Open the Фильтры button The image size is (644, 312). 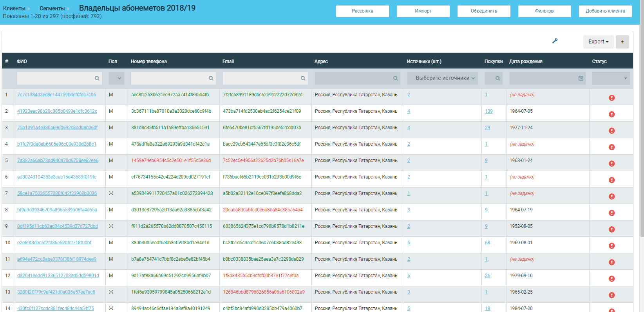(544, 11)
